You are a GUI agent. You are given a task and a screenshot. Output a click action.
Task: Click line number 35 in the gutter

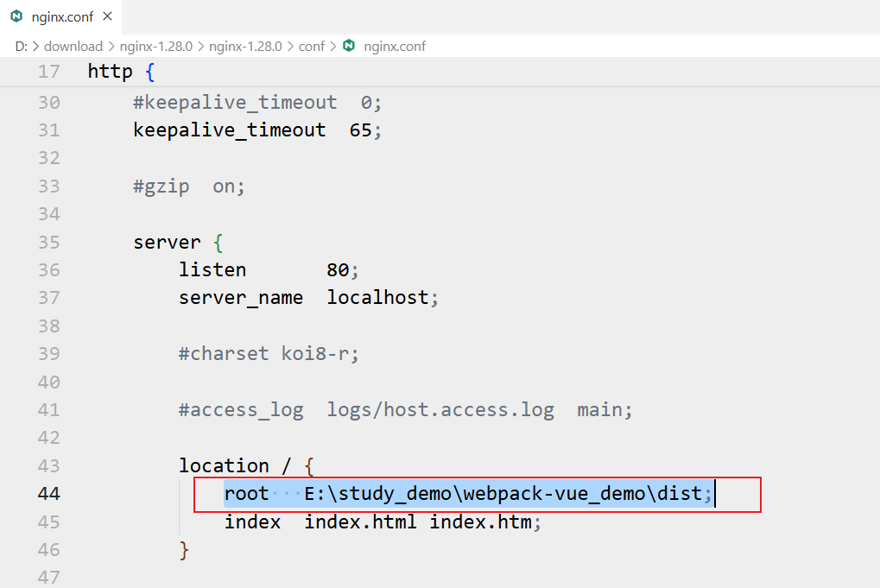[x=49, y=243]
